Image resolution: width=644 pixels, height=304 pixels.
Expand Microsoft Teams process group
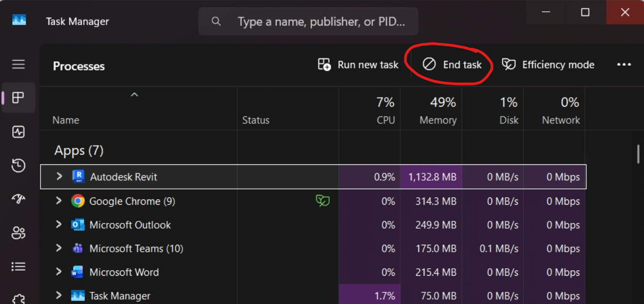tap(59, 249)
